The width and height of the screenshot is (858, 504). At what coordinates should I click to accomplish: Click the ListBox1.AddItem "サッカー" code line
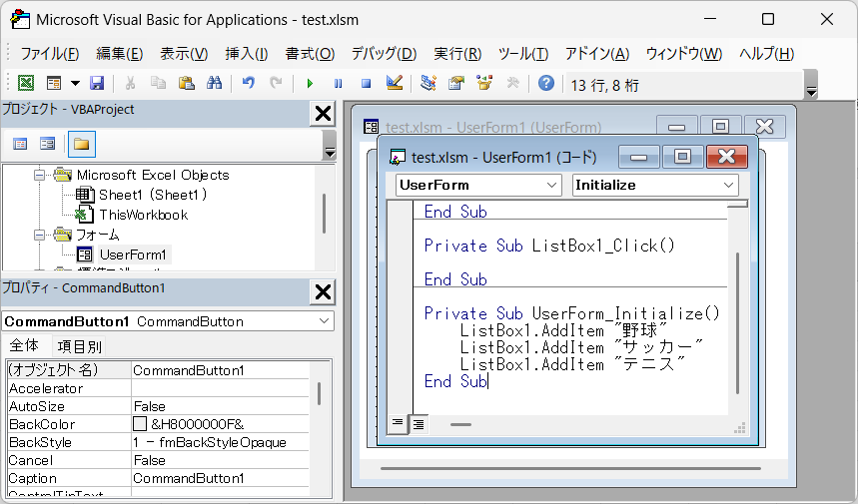[x=581, y=347]
